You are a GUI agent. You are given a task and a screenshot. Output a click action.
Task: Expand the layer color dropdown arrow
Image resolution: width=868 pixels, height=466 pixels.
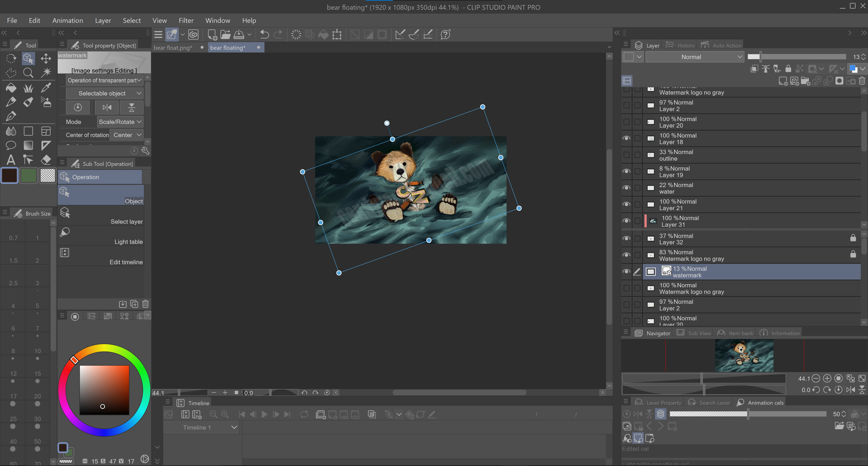(863, 69)
